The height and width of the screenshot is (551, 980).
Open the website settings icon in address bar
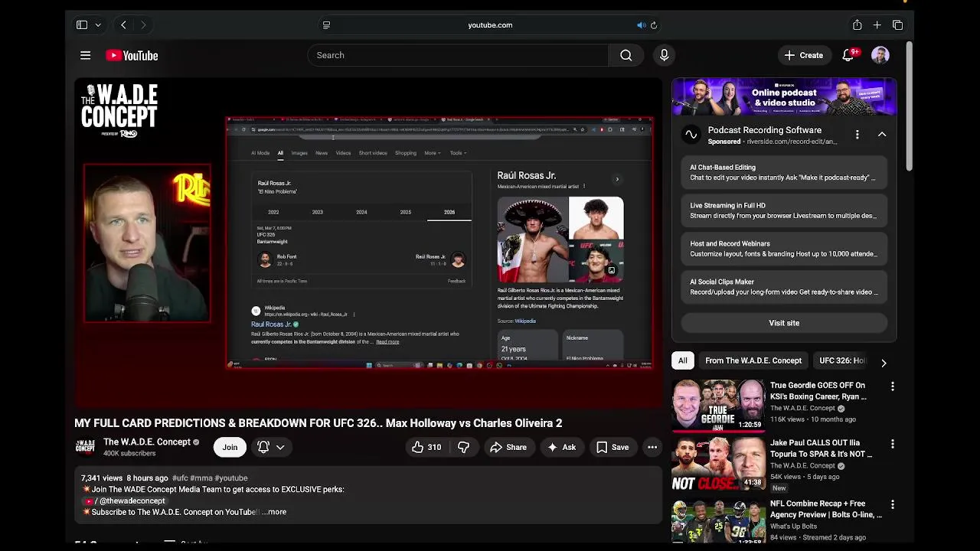(x=326, y=25)
